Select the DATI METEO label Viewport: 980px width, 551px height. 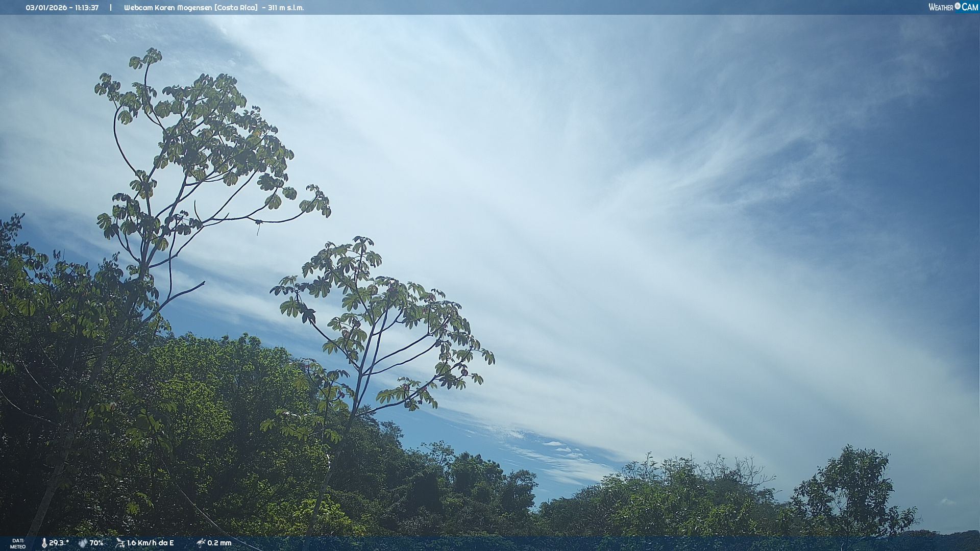tap(18, 543)
